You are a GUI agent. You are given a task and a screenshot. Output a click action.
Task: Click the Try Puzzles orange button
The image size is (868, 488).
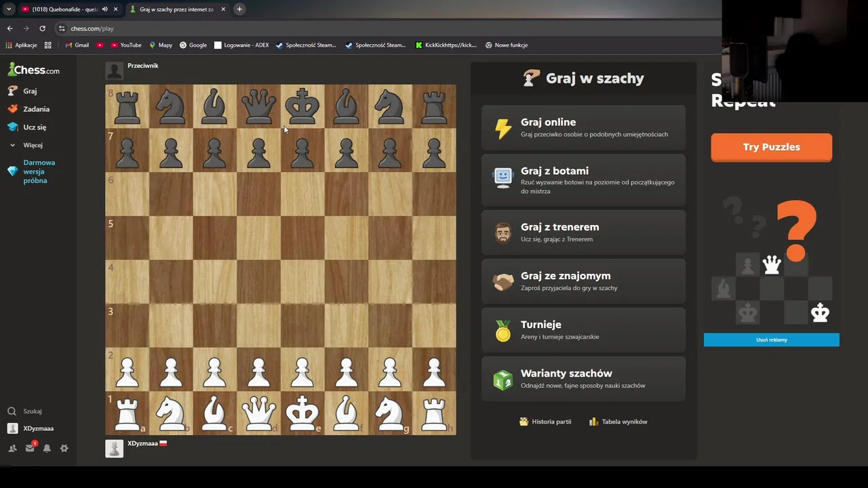772,147
